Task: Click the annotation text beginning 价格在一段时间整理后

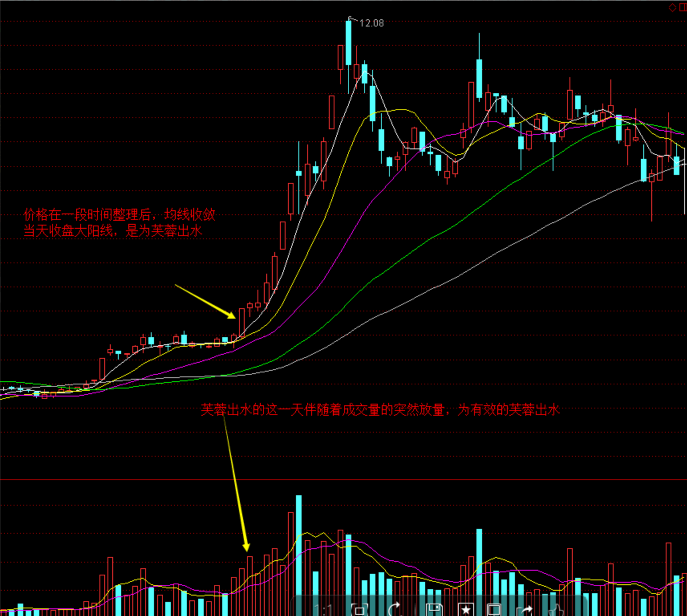Action: (120, 215)
